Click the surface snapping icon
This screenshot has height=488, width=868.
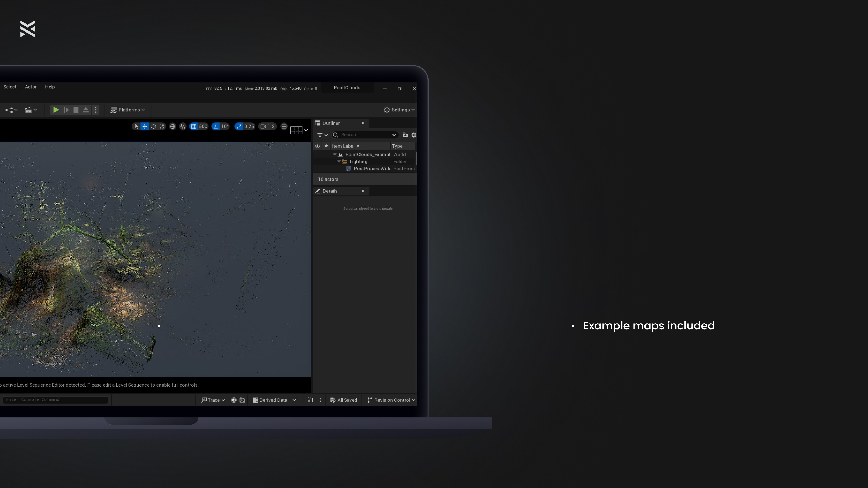pyautogui.click(x=183, y=127)
